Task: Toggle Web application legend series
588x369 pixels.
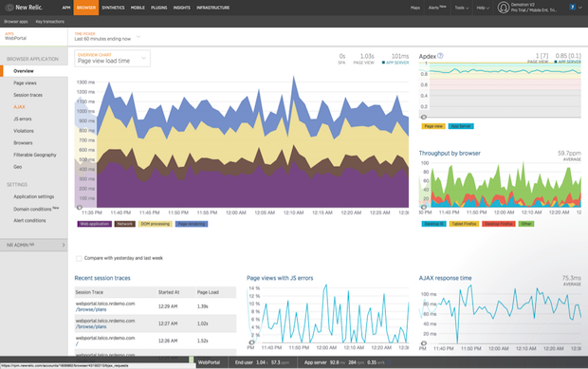Action: click(x=95, y=224)
